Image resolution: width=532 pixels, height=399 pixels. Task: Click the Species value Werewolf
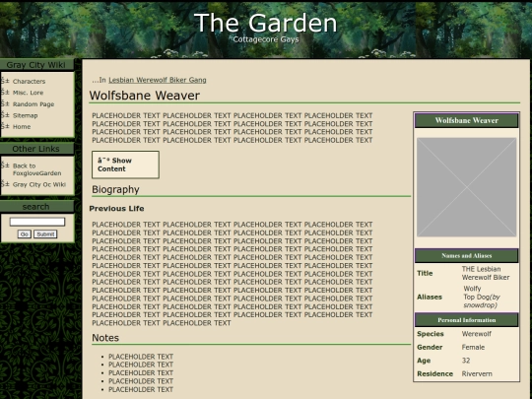pos(477,334)
